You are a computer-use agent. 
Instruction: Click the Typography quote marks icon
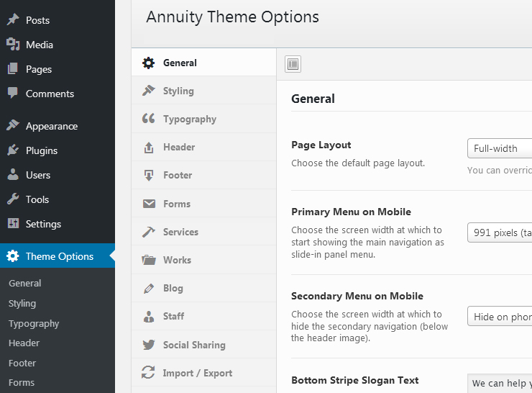click(x=148, y=119)
